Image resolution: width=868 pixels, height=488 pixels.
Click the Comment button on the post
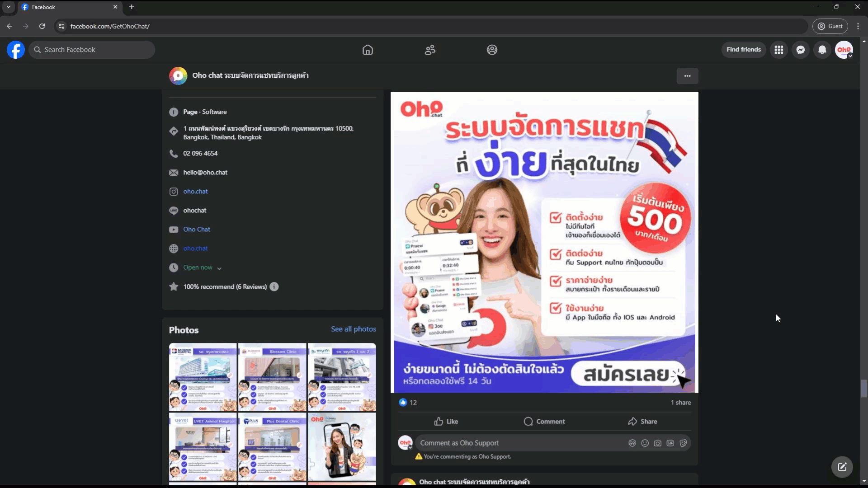pos(544,422)
